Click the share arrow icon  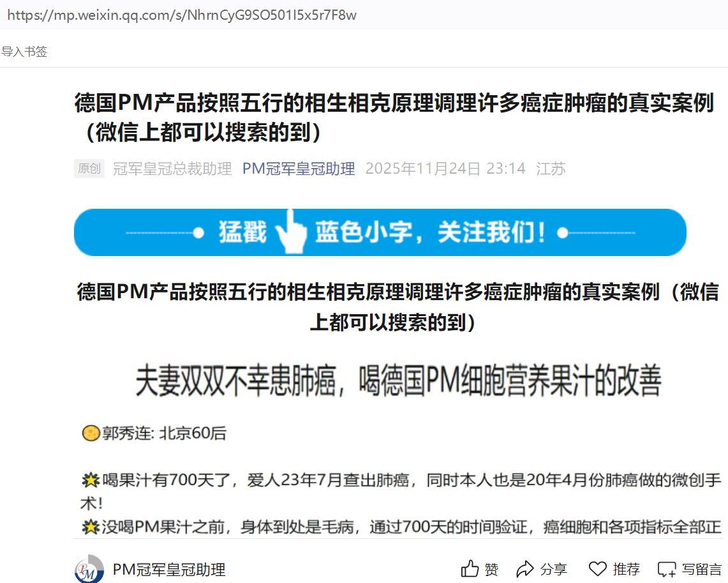coord(525,569)
